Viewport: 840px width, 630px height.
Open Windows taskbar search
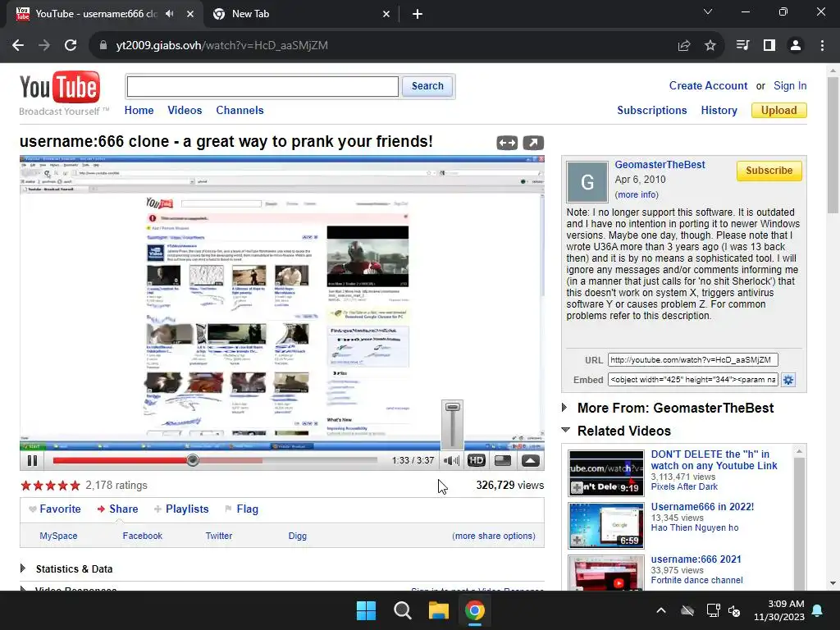(x=402, y=610)
